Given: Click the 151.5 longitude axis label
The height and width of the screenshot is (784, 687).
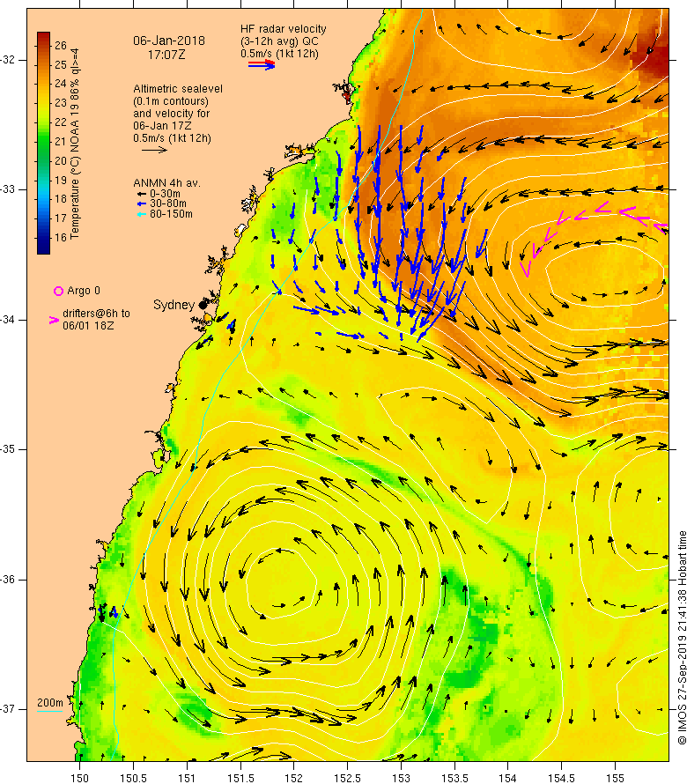Looking at the screenshot, I should (x=240, y=778).
